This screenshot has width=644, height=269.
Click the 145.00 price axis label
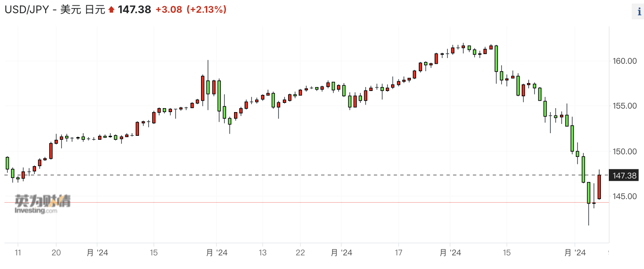pos(625,196)
